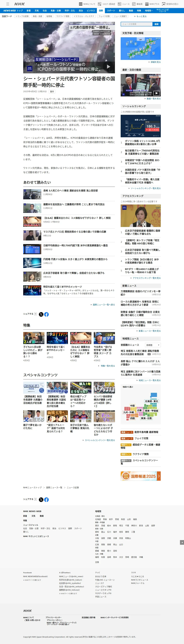Select 東海・北陸 on the region map
The image size is (184, 644).
click(146, 418)
